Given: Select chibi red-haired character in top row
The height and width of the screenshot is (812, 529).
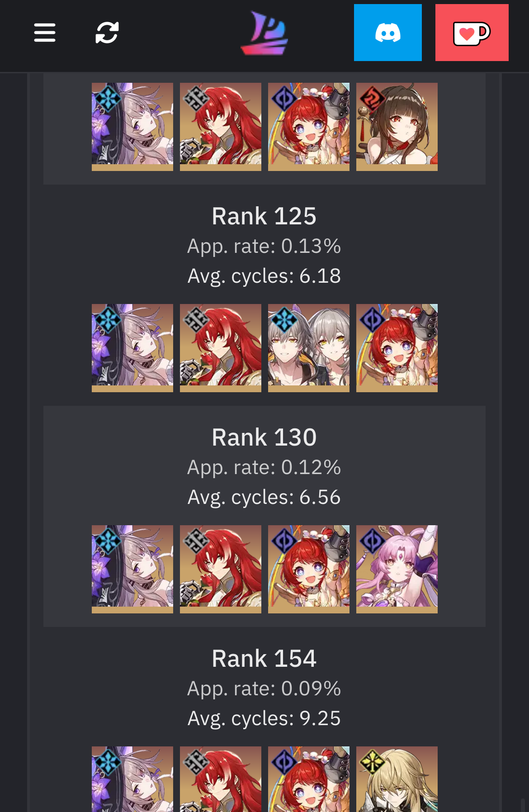Looking at the screenshot, I should (309, 127).
